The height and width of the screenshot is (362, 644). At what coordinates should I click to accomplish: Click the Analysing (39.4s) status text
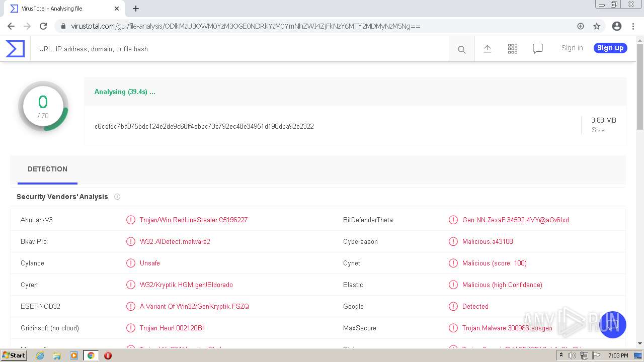click(x=125, y=92)
